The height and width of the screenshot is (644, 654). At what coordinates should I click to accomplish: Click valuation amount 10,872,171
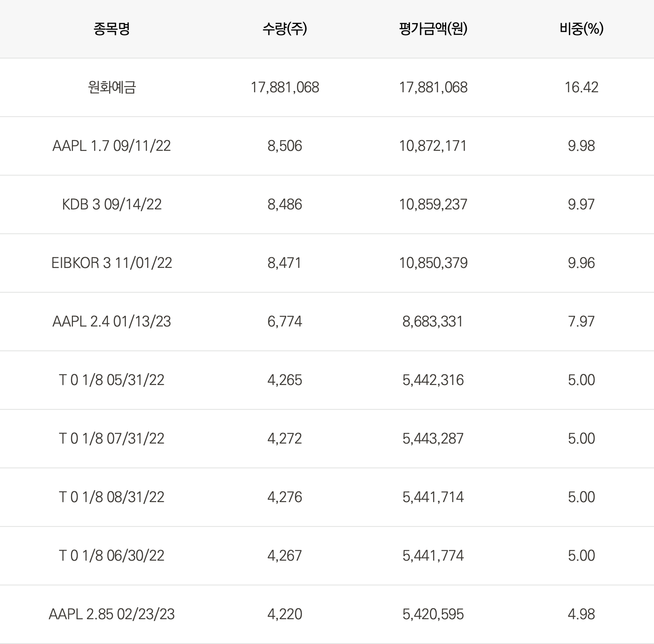click(x=433, y=146)
